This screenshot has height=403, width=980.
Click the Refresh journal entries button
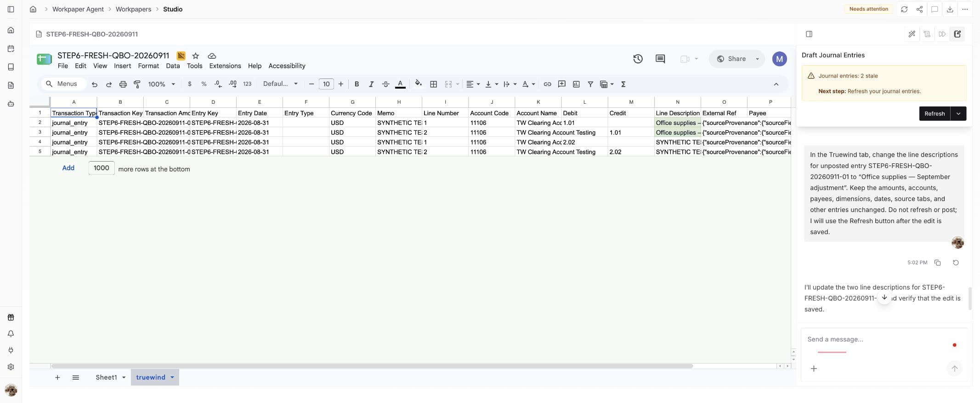coord(935,113)
